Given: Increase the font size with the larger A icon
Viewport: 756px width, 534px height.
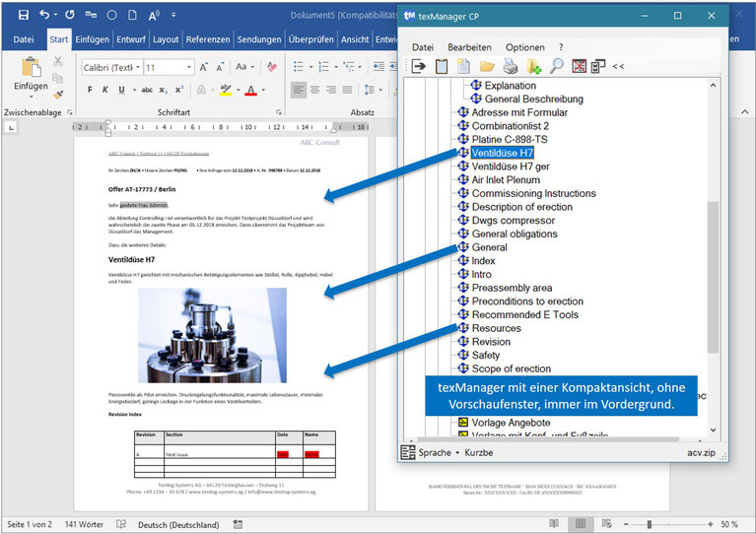Looking at the screenshot, I should 204,67.
